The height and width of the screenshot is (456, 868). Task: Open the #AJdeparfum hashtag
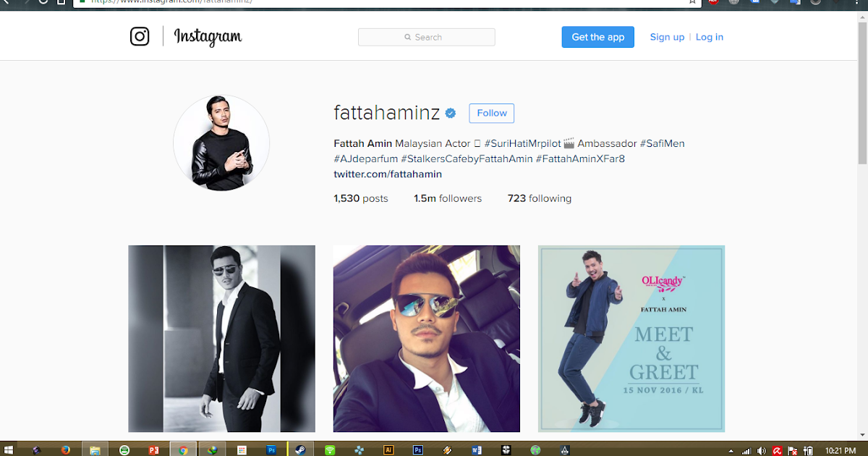click(365, 158)
